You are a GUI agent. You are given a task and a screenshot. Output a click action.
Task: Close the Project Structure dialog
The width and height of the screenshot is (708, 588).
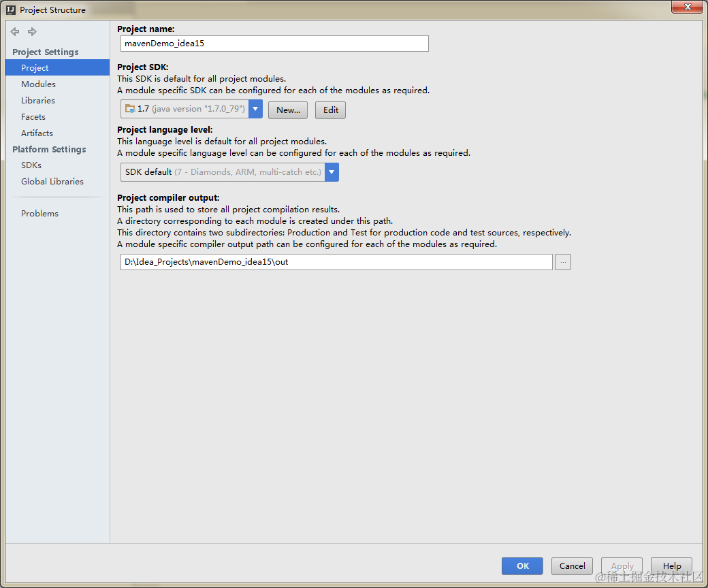click(x=687, y=7)
